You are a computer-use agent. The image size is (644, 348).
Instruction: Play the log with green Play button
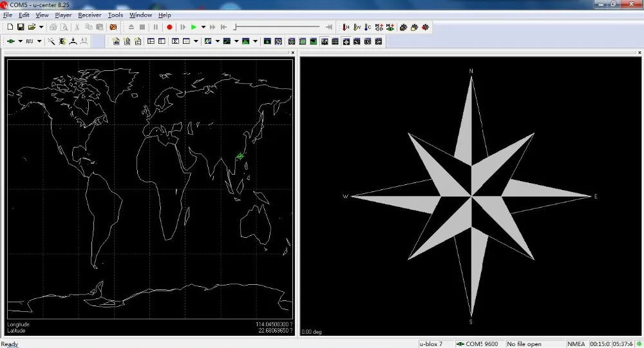193,27
